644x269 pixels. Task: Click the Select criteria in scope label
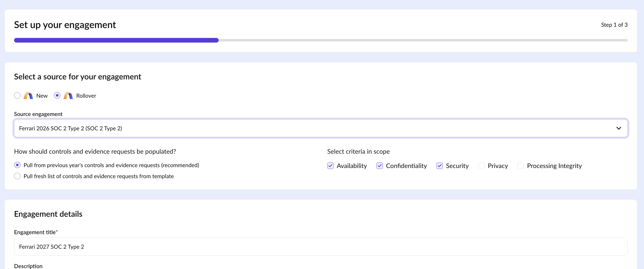point(358,152)
